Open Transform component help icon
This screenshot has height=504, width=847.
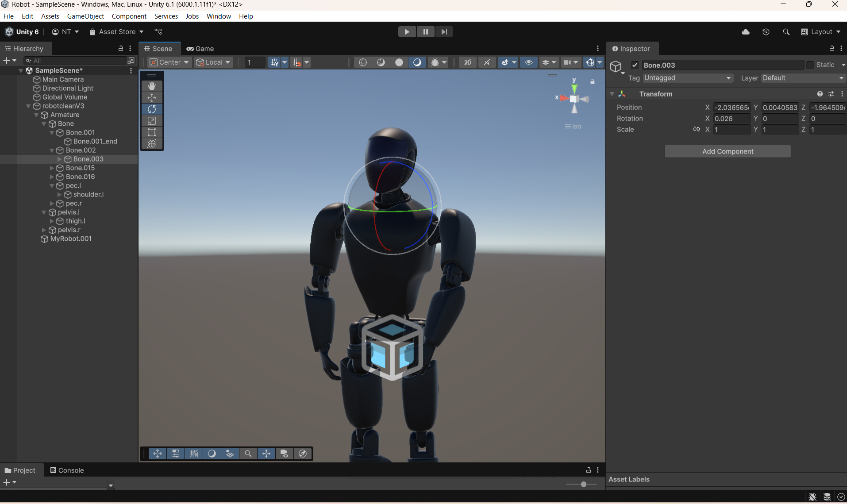(820, 94)
